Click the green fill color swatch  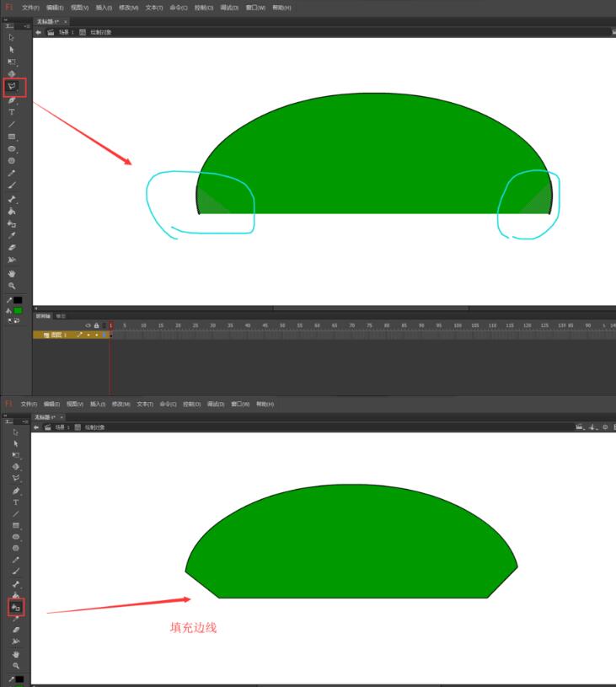(18, 311)
